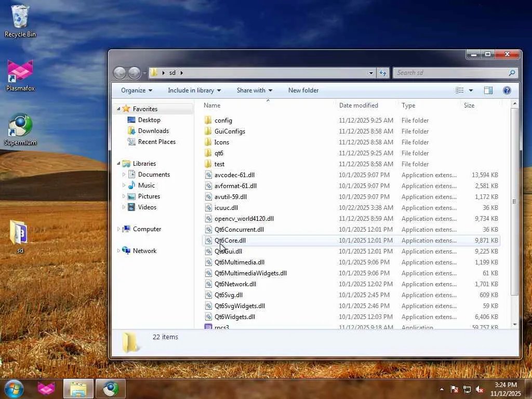Click the scroll down arrow of file list

[x=514, y=325]
